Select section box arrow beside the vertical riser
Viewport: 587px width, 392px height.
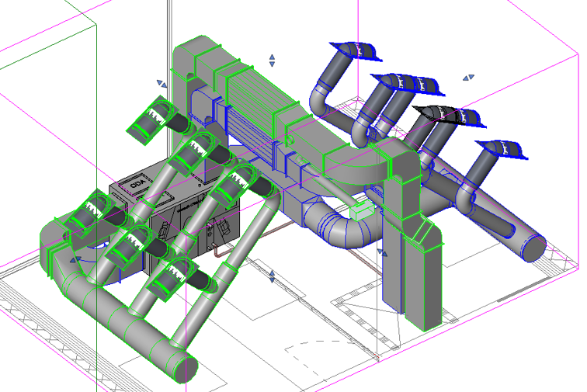[382, 252]
